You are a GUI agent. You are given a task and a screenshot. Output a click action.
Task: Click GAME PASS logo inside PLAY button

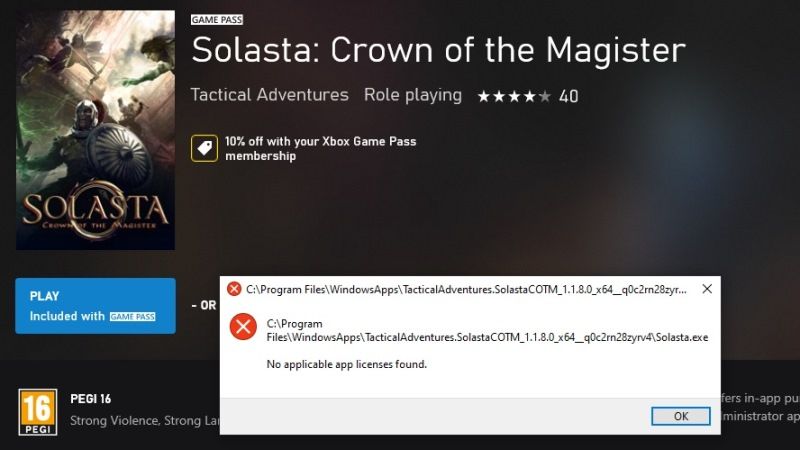click(133, 317)
